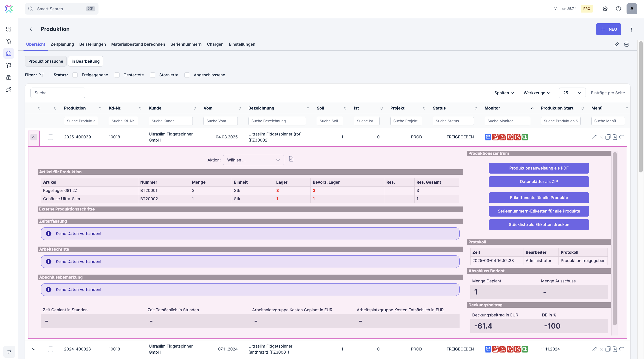Click the printer icon below NEU

tap(626, 44)
